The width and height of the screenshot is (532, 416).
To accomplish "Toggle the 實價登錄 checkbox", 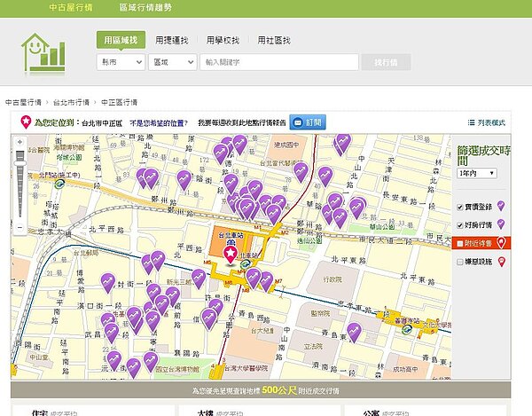I will coord(460,207).
